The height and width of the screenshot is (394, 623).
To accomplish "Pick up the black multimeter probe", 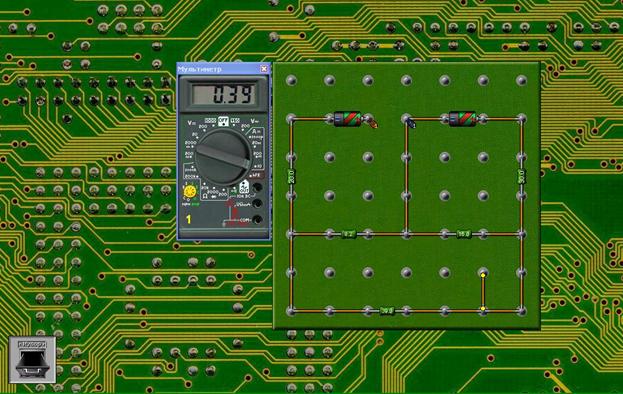I will (411, 123).
